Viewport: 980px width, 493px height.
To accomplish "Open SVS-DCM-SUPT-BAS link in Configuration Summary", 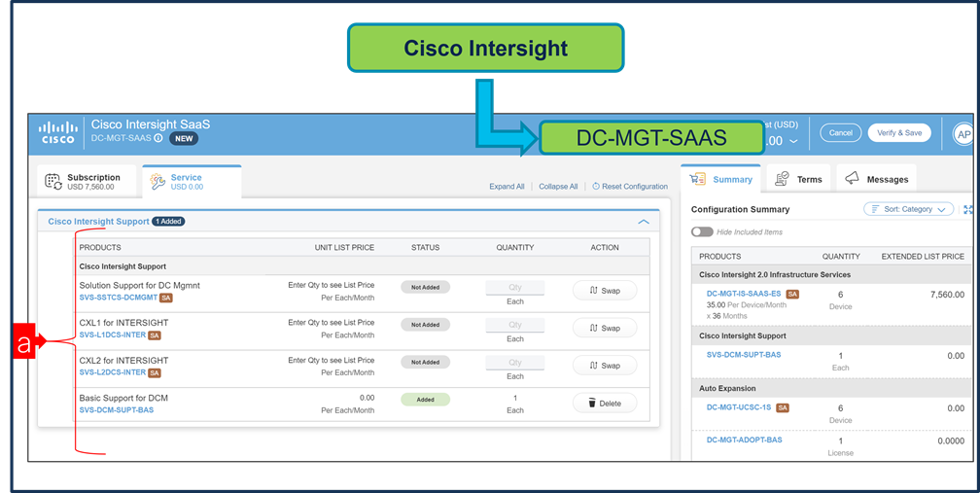I will click(744, 355).
